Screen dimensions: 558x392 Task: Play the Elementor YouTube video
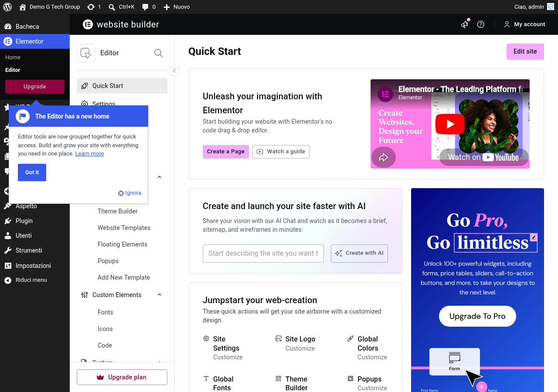pos(450,124)
